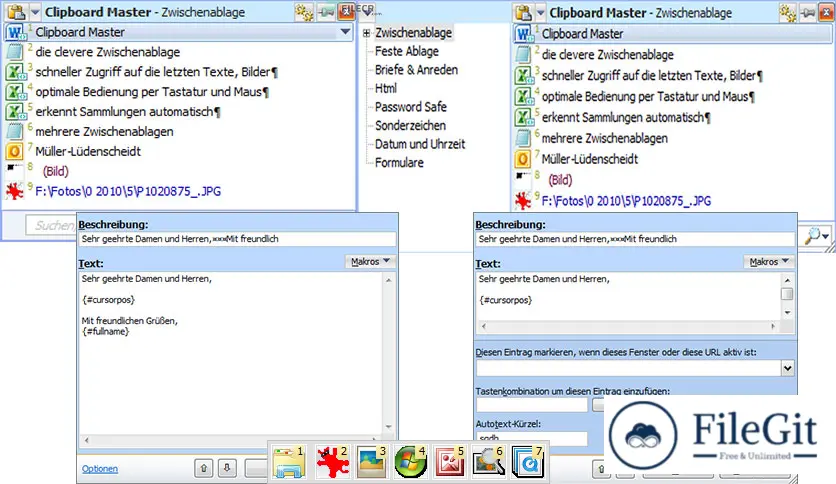Select 'die clevere Zwischenablage' entry in left list
Image resolution: width=836 pixels, height=484 pixels.
108,52
